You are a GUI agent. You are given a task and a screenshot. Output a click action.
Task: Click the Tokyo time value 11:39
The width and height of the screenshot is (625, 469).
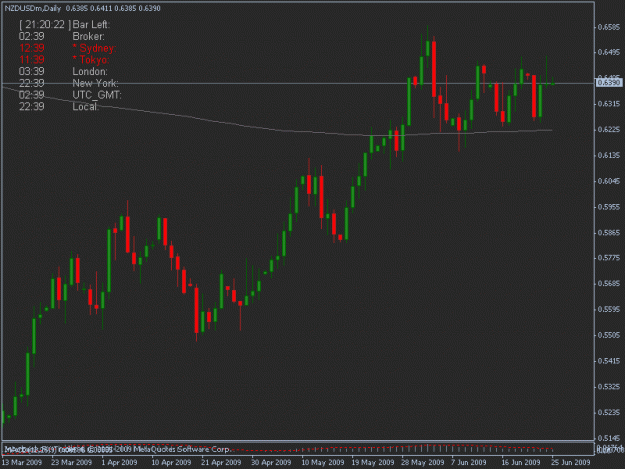click(31, 60)
